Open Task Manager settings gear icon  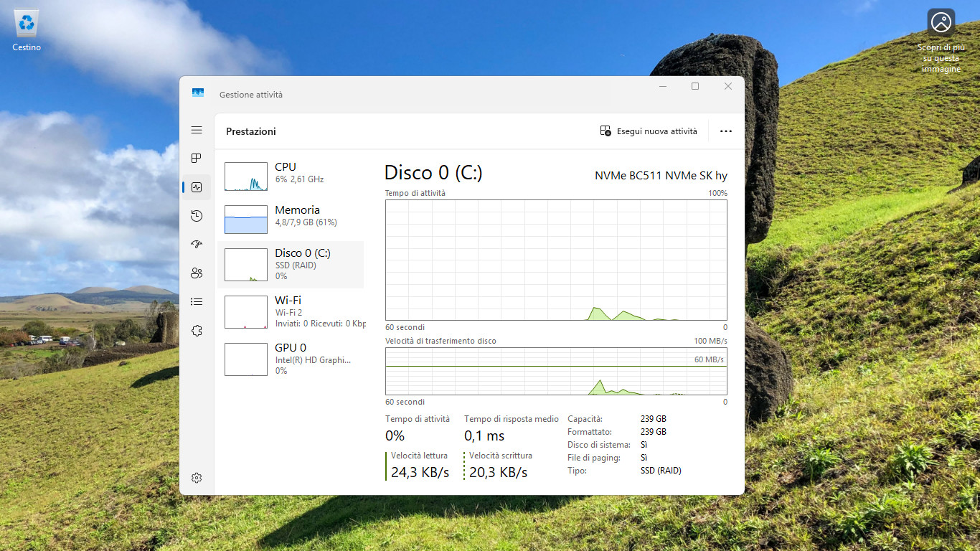[197, 478]
